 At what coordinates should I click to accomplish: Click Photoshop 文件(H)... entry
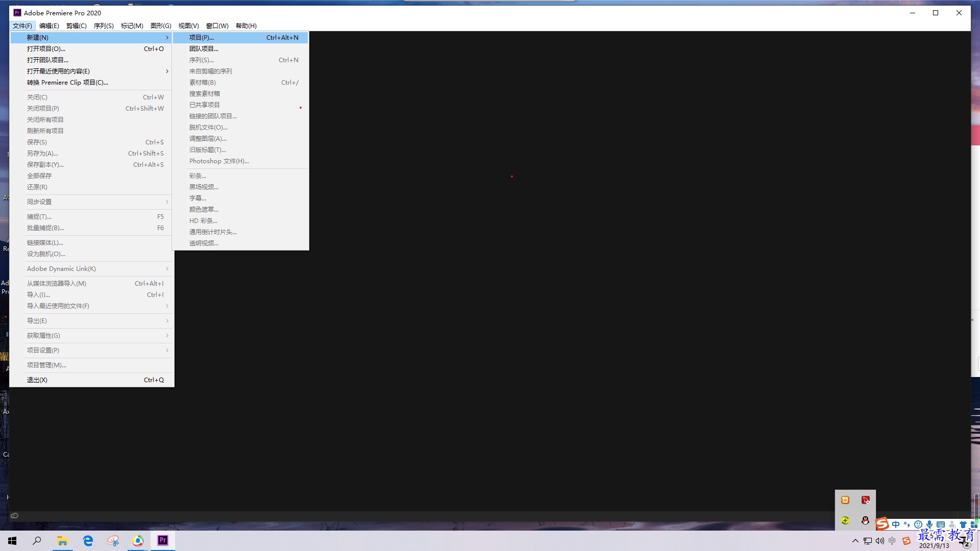[241, 161]
